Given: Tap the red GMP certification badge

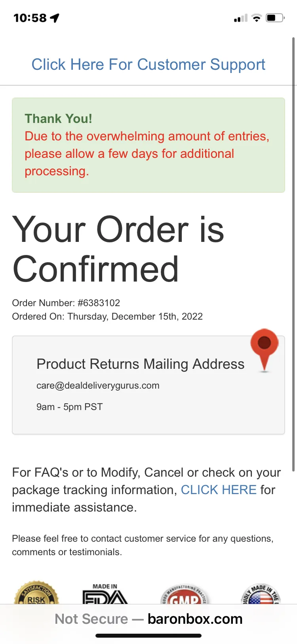Looking at the screenshot, I should coord(185,594).
